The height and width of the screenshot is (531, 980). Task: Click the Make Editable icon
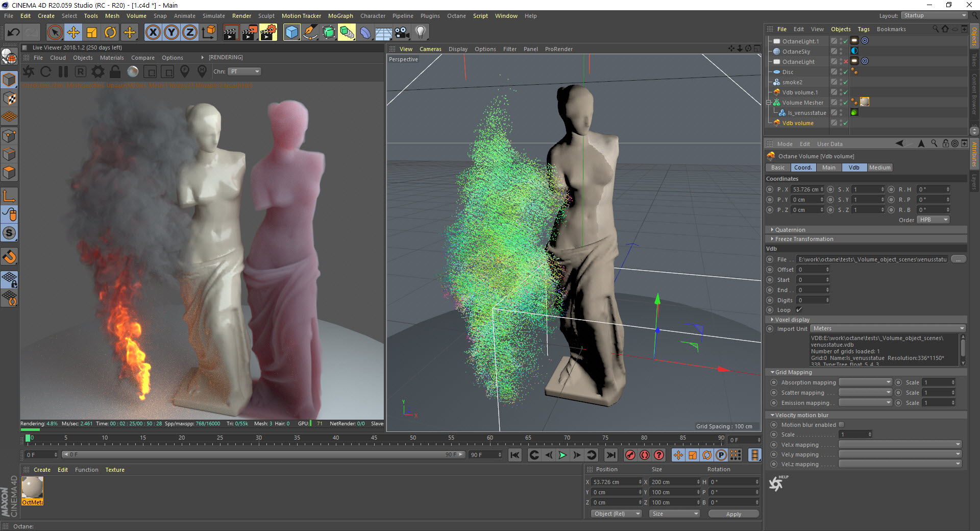9,56
